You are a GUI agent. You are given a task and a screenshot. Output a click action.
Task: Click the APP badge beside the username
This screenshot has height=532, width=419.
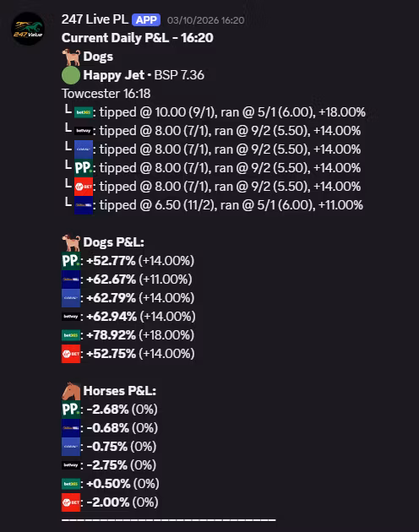pyautogui.click(x=146, y=19)
